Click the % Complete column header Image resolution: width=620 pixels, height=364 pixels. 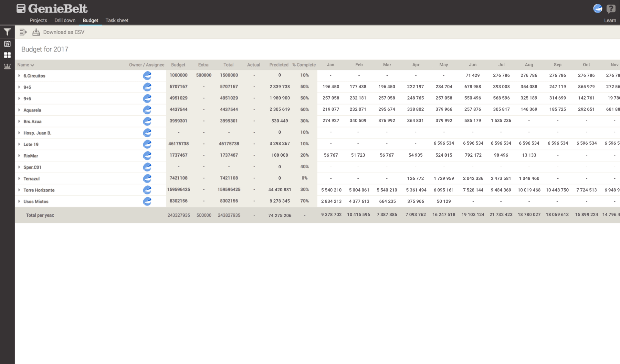coord(304,65)
